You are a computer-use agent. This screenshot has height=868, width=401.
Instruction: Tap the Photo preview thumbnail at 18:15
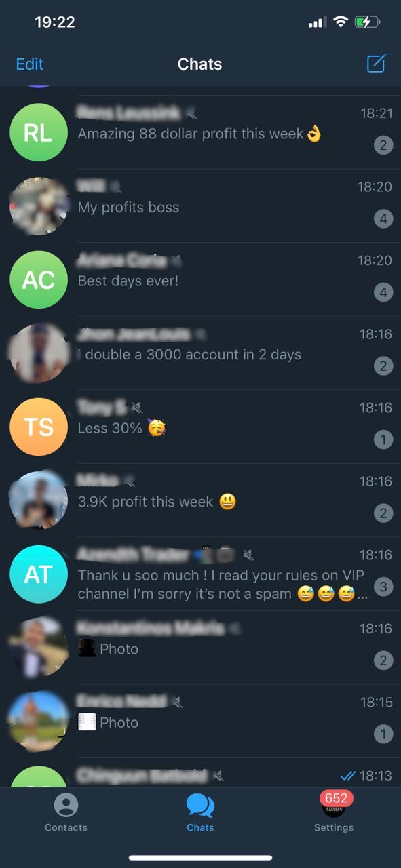[87, 722]
